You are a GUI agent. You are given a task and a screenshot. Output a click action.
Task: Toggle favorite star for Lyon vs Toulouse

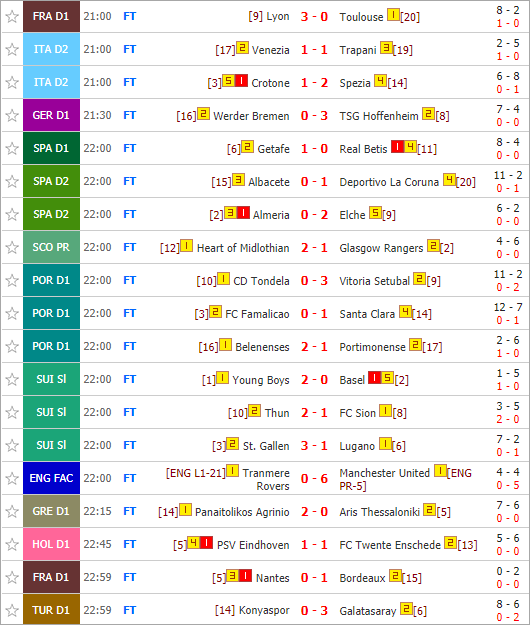tap(12, 17)
